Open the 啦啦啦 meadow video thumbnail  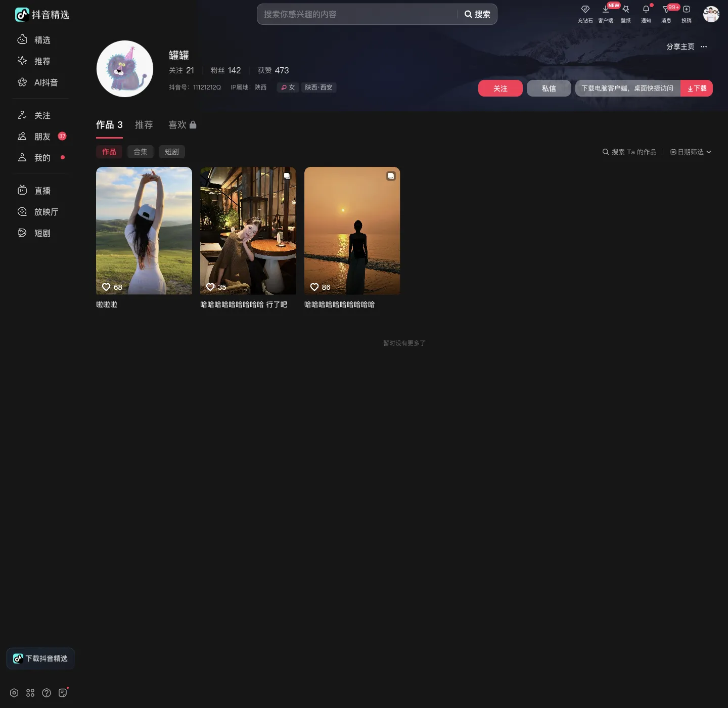144,231
